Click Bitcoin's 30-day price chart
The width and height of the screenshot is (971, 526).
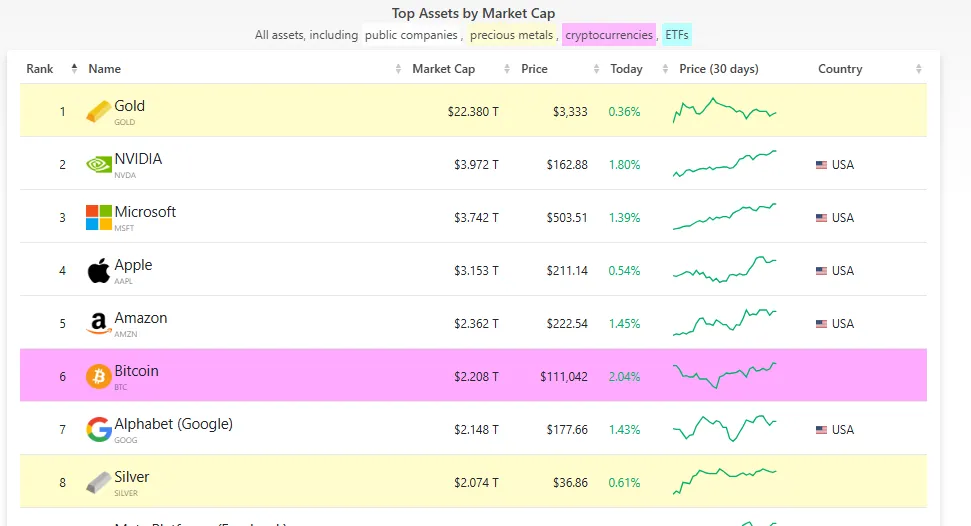[x=724, y=375]
